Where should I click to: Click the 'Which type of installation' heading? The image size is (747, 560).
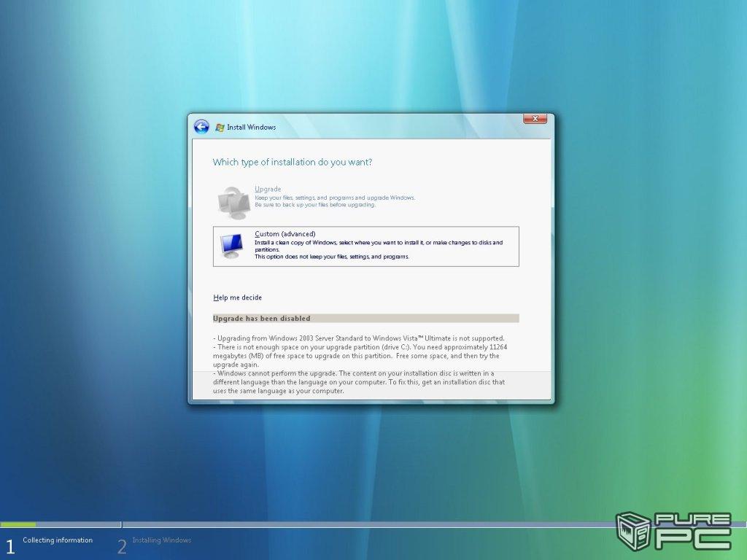[297, 162]
